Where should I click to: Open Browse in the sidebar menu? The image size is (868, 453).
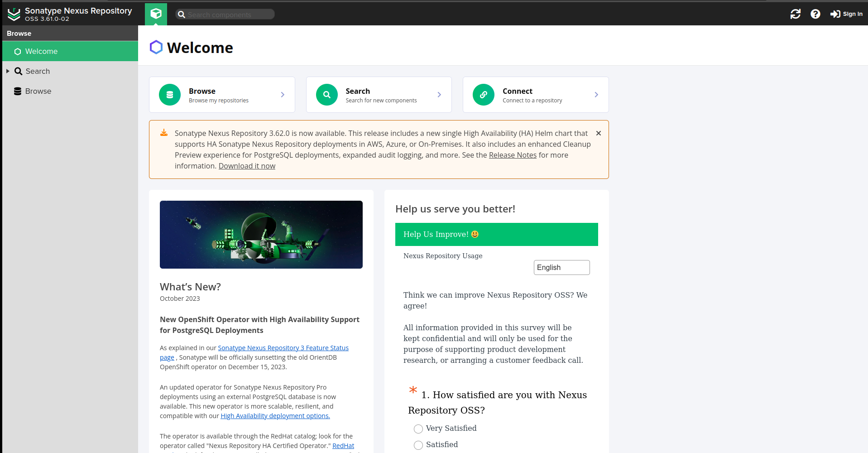(38, 91)
